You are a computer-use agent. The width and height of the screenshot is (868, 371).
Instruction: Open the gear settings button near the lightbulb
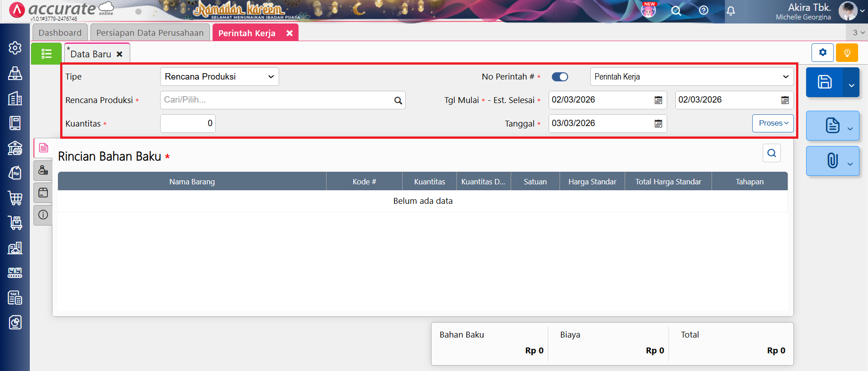point(822,53)
